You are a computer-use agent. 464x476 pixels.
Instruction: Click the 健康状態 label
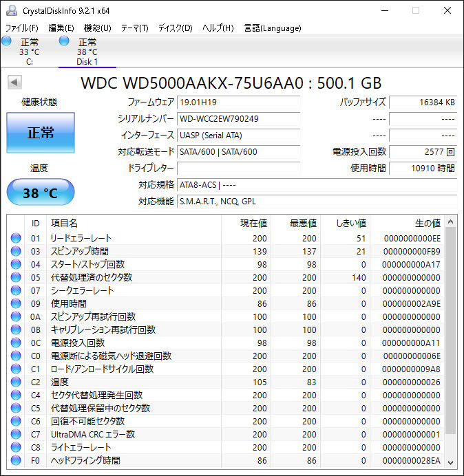pyautogui.click(x=39, y=102)
